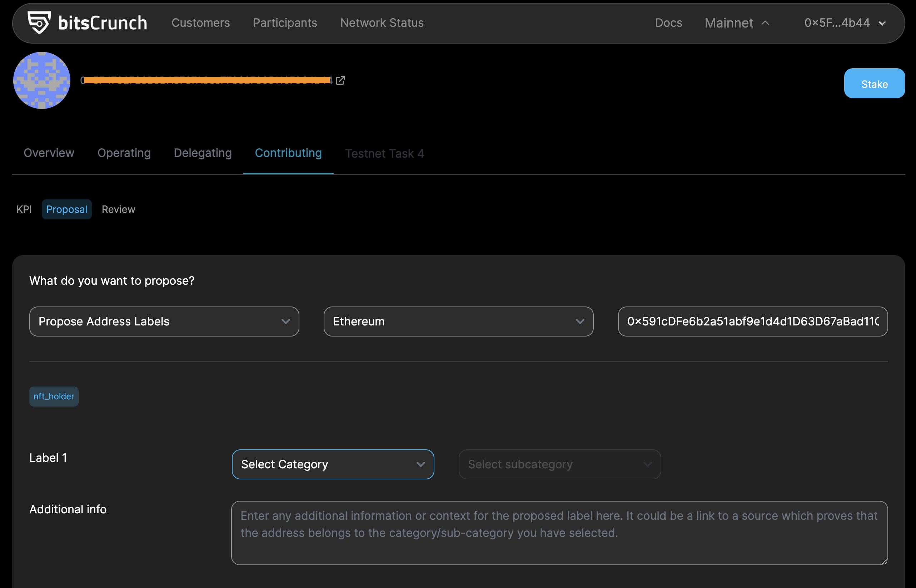Open wallet 0x5F...4b44 dropdown
916x588 pixels.
tap(845, 23)
